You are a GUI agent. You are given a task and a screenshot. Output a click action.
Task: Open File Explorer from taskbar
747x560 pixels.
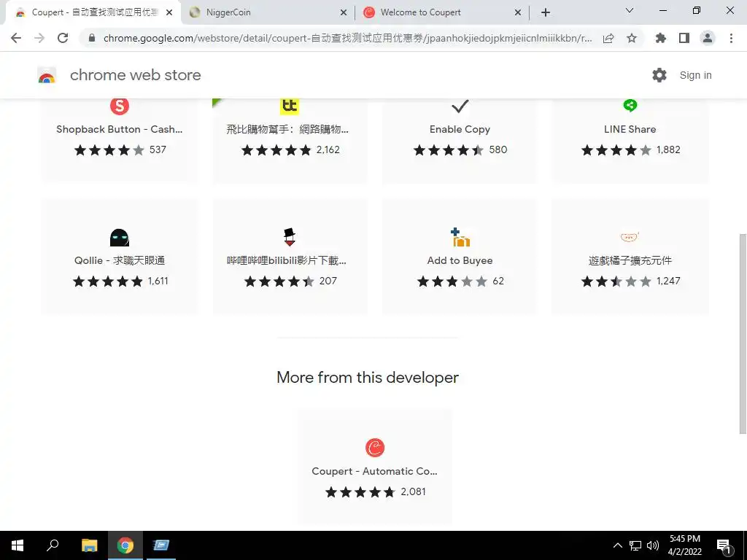(x=90, y=545)
